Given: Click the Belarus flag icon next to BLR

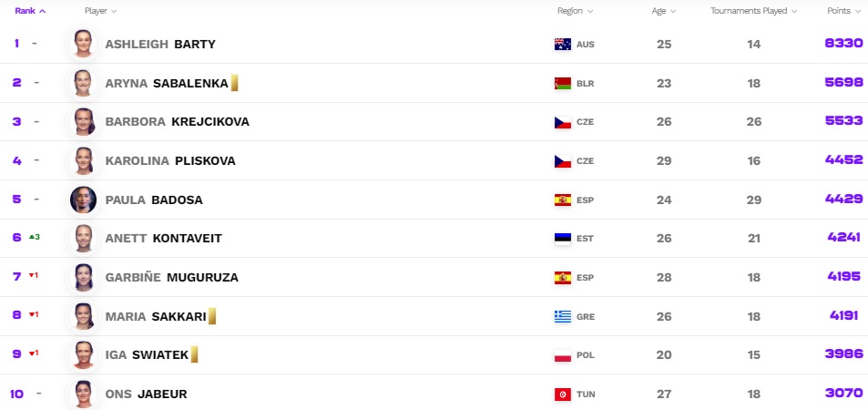Looking at the screenshot, I should coord(563,83).
